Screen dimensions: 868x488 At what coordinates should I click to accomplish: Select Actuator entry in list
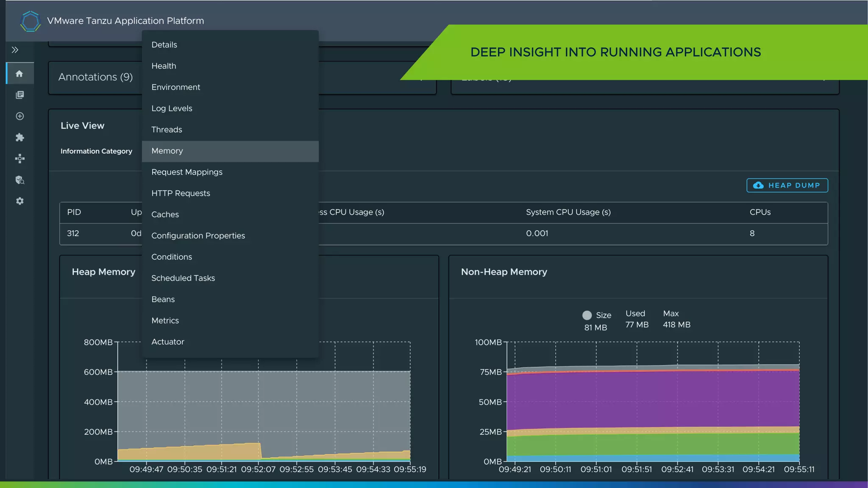[168, 342]
